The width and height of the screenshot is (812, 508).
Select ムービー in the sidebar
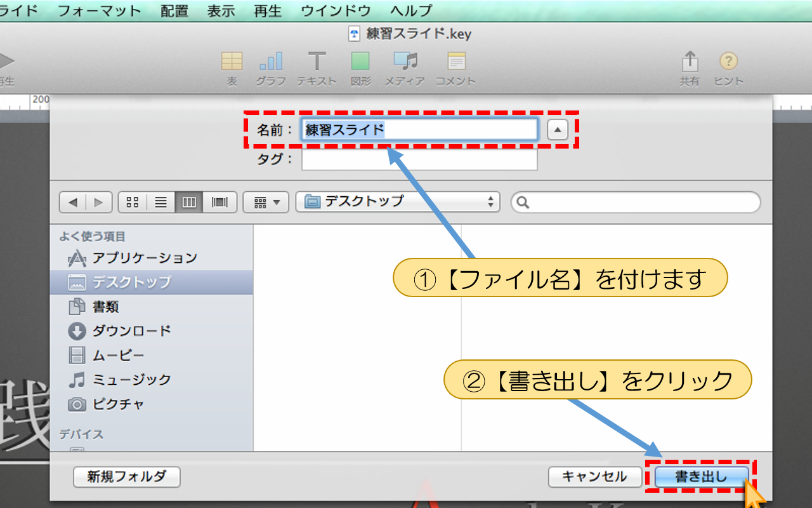[152, 355]
